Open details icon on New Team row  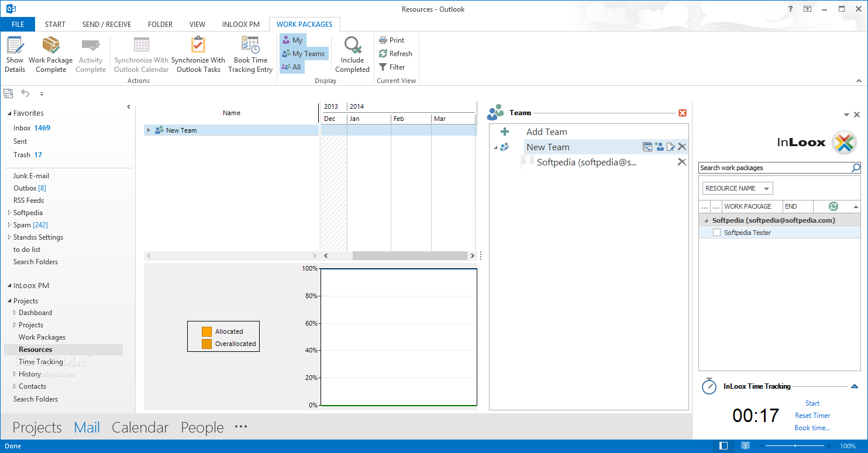pyautogui.click(x=647, y=147)
